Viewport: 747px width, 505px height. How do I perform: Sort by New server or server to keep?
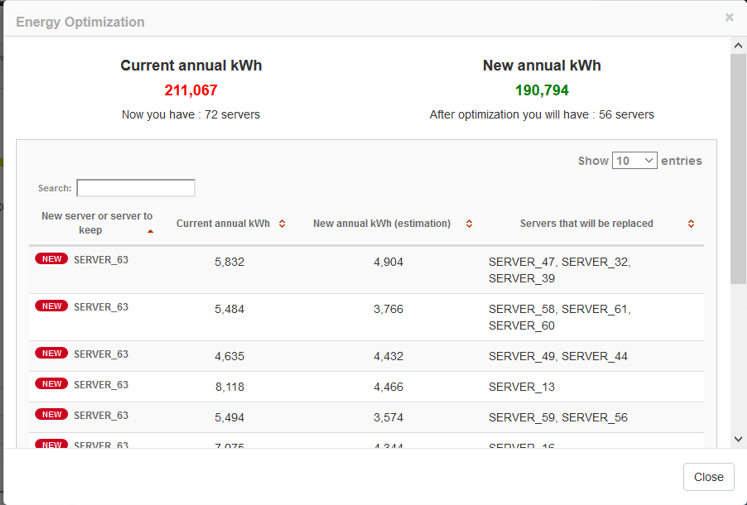click(x=97, y=223)
